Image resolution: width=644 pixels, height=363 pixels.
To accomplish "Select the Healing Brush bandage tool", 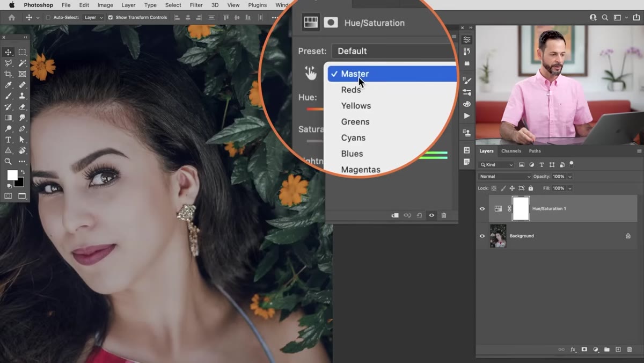I will click(22, 85).
